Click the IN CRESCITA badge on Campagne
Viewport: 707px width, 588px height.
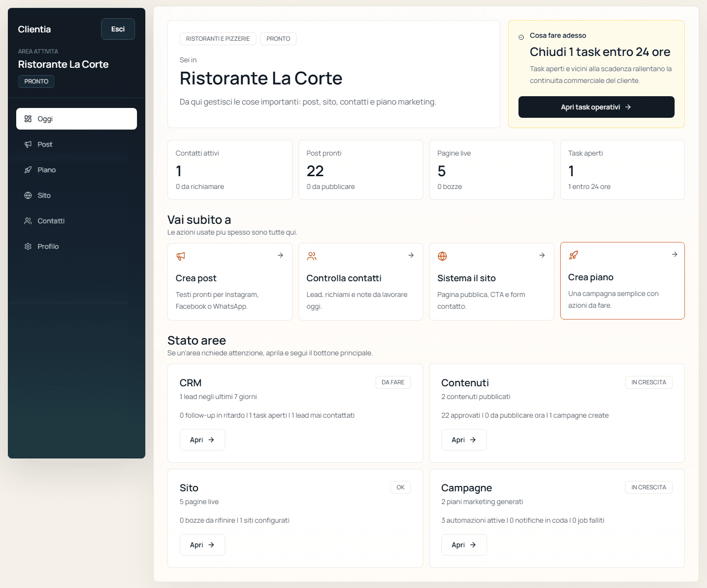pos(649,487)
